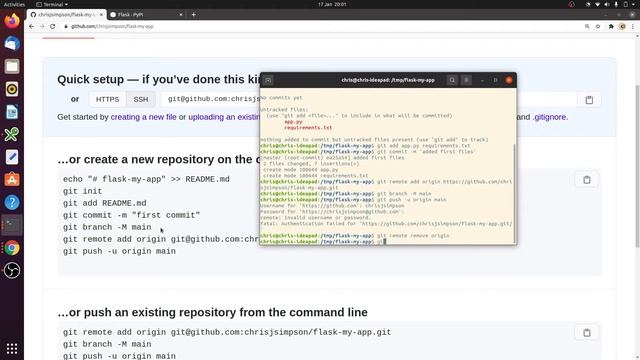Open LibreOffice Writer from the dock

tap(12, 112)
